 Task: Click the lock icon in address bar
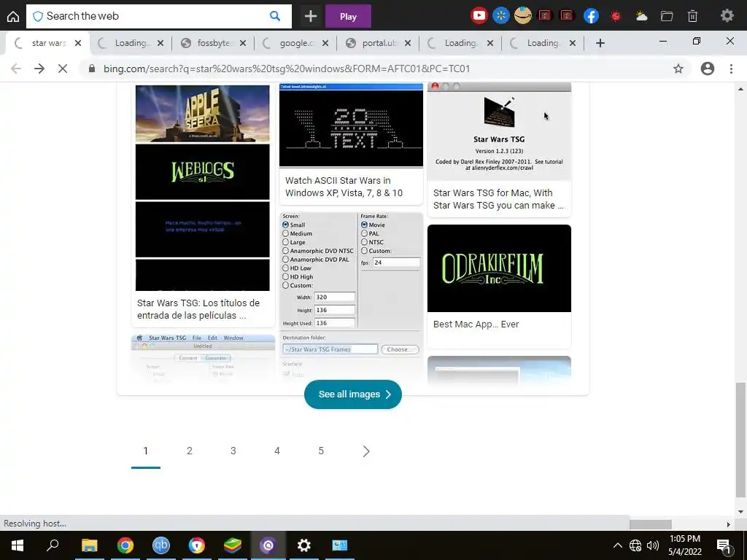92,69
